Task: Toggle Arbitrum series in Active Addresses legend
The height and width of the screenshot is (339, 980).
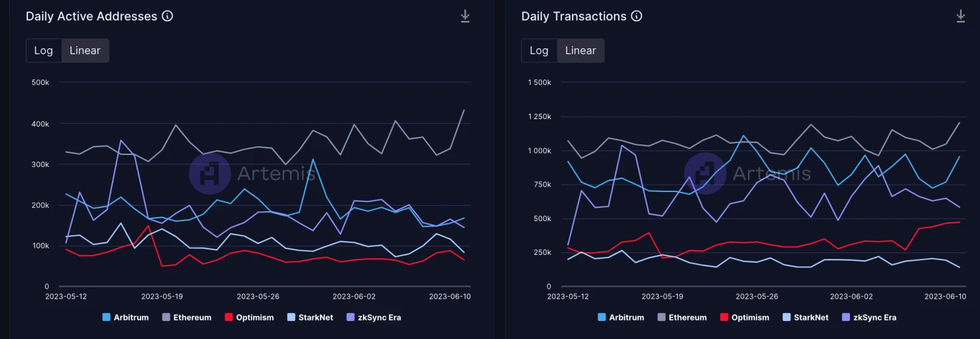Action: pyautogui.click(x=125, y=317)
